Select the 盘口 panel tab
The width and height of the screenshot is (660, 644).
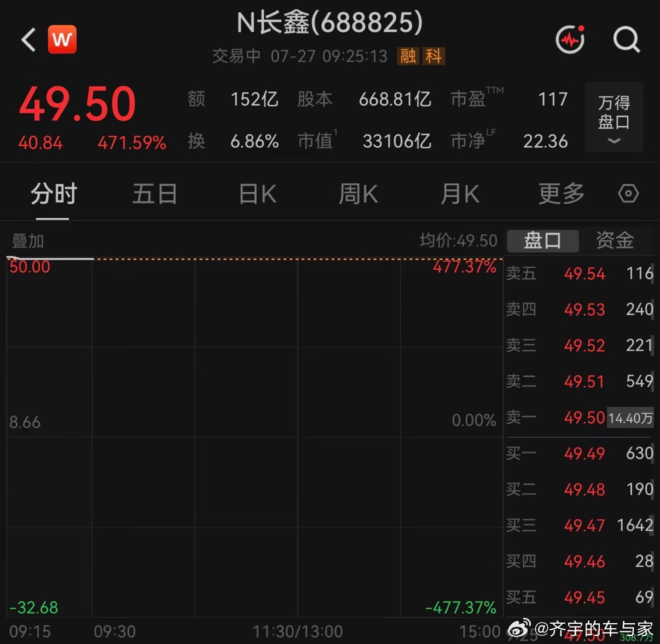pyautogui.click(x=543, y=241)
